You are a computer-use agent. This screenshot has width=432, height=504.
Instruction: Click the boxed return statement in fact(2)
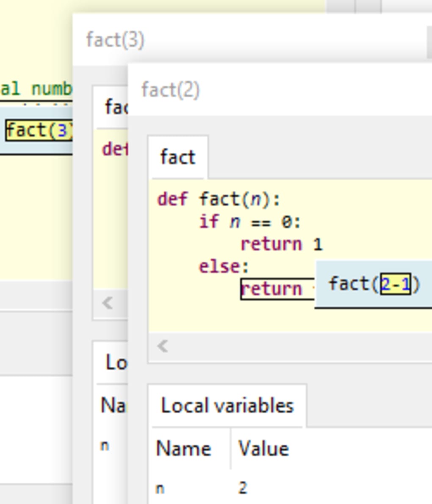272,289
